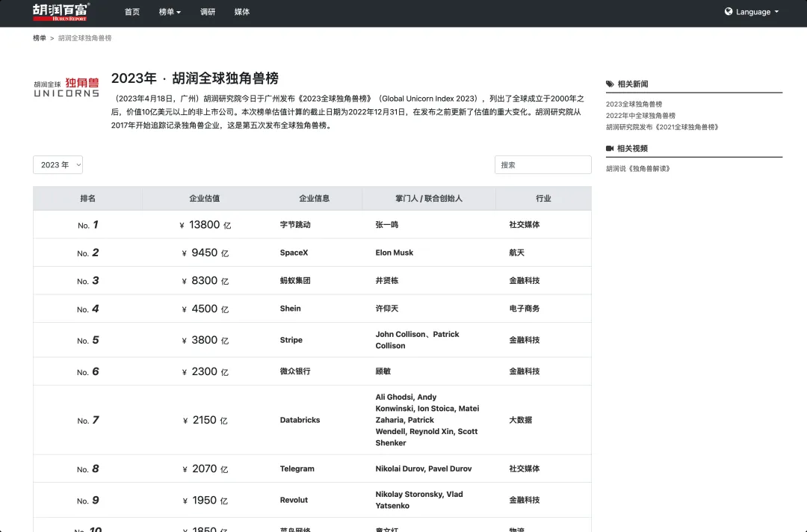The height and width of the screenshot is (532, 807).
Task: Click the 掌门人 / 联合创始人 column header
Action: pos(429,199)
